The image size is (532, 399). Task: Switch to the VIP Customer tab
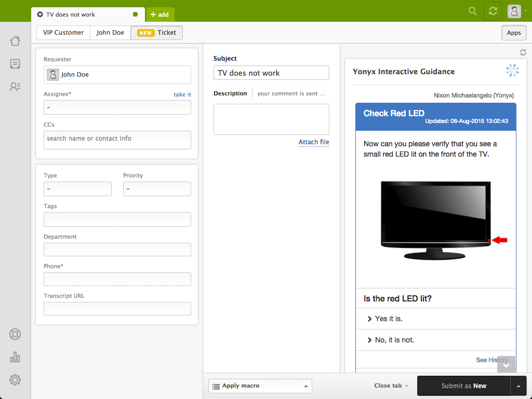pos(63,33)
